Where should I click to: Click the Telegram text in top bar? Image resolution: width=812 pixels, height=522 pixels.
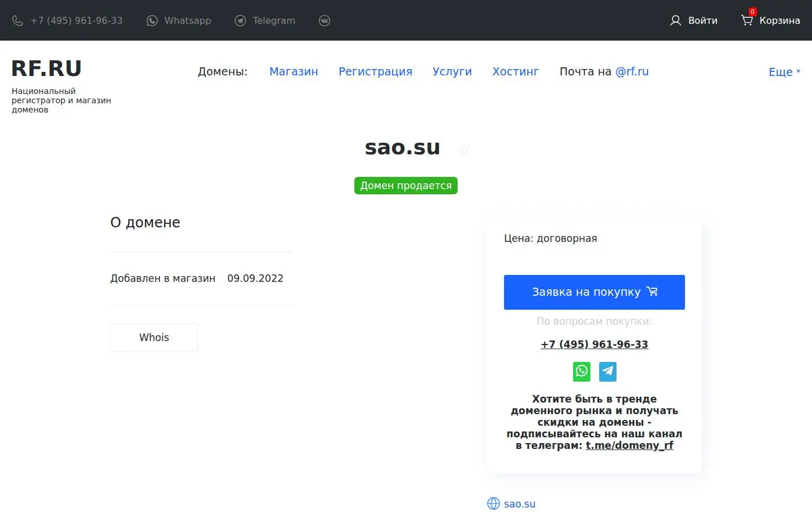tap(274, 21)
